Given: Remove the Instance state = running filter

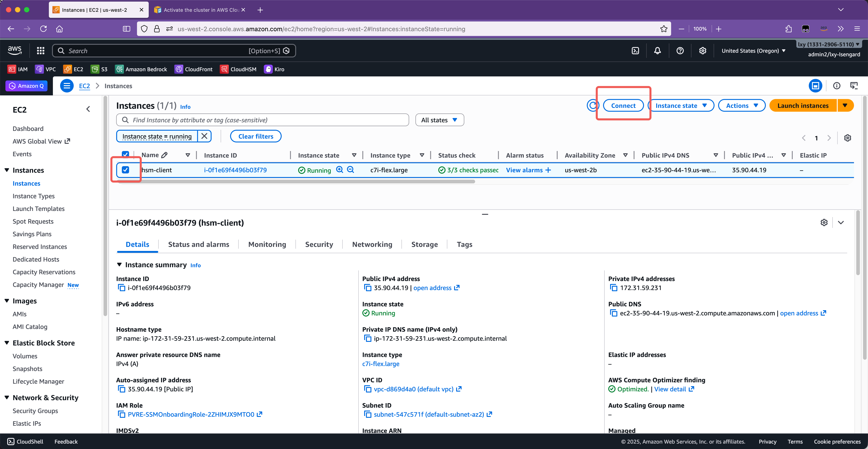Looking at the screenshot, I should 204,136.
